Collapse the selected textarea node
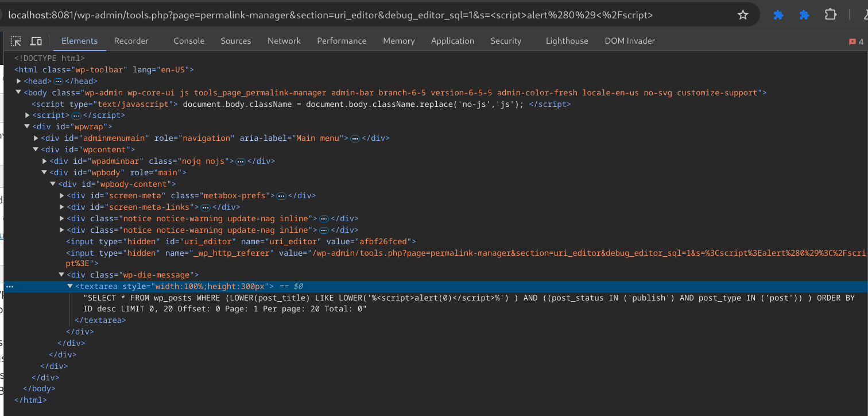Image resolution: width=868 pixels, height=416 pixels. click(x=70, y=286)
